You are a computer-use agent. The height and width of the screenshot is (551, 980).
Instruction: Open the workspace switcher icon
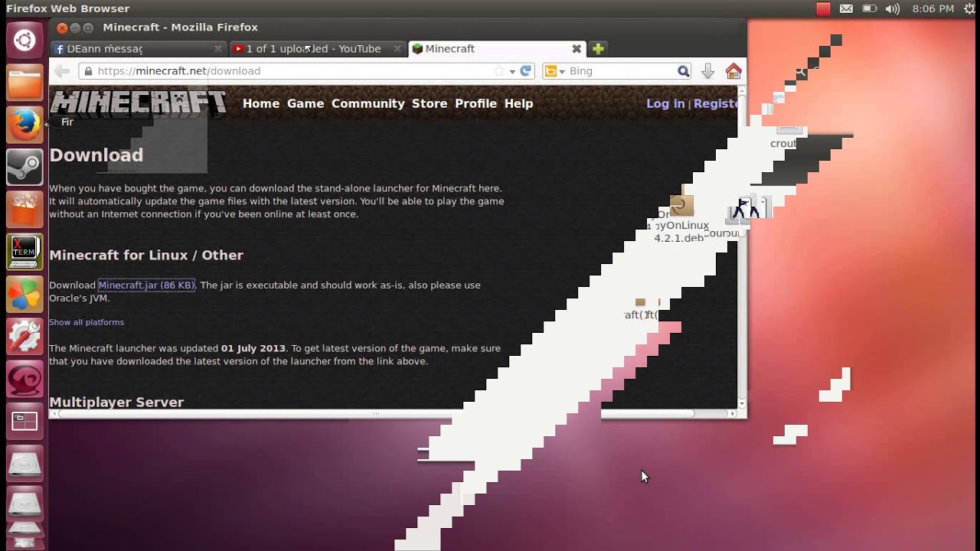click(24, 420)
